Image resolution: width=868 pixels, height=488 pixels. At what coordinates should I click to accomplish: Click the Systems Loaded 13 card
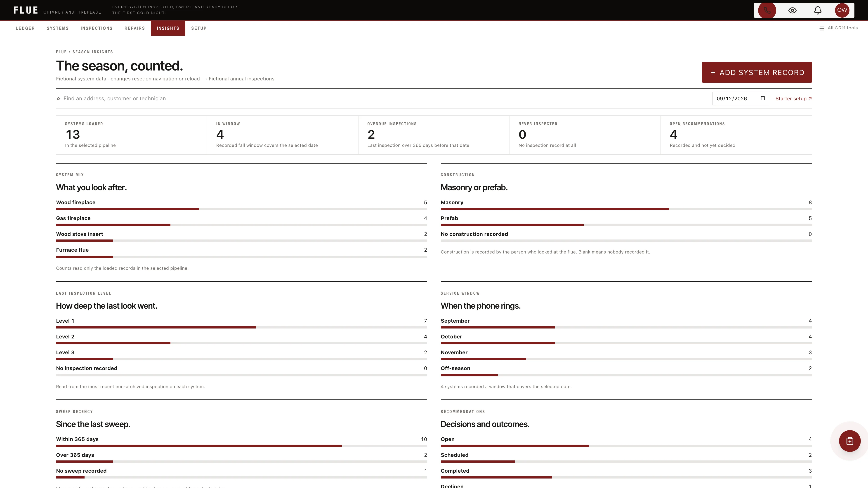(131, 135)
